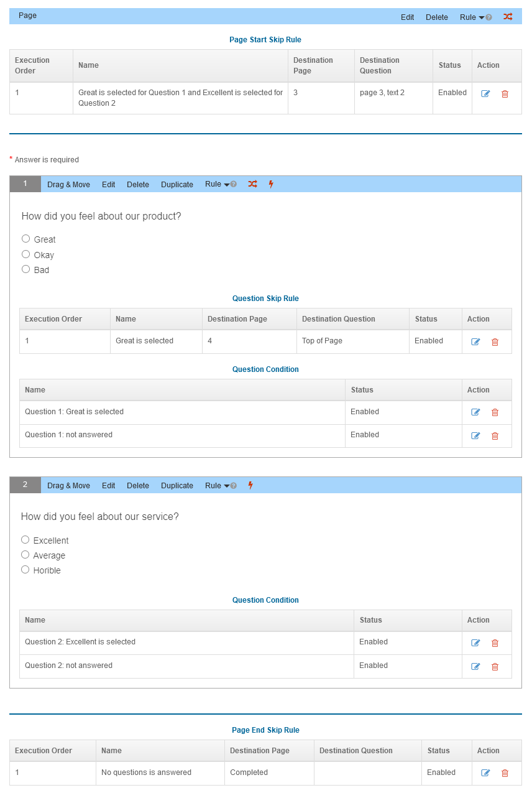
Task: Select the Horible radio option
Action: click(25, 570)
